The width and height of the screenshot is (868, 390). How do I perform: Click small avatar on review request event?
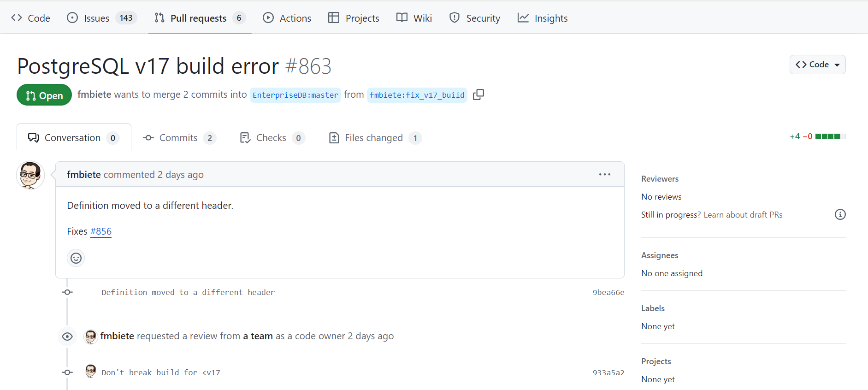pos(90,337)
